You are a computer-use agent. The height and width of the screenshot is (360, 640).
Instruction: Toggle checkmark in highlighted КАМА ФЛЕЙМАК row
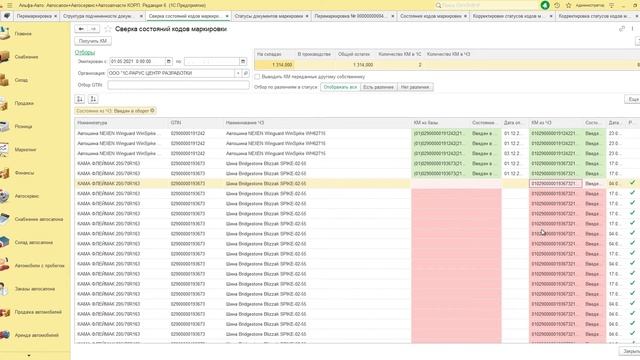point(632,183)
